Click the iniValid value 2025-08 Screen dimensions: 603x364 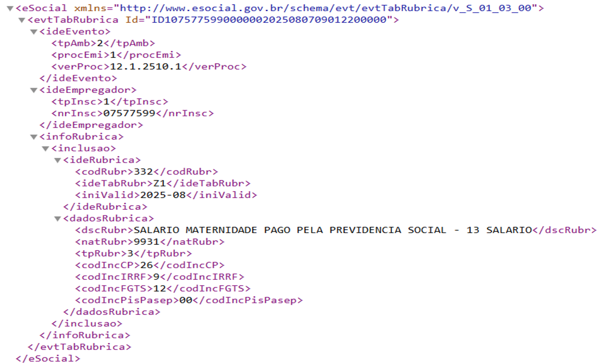pyautogui.click(x=163, y=195)
